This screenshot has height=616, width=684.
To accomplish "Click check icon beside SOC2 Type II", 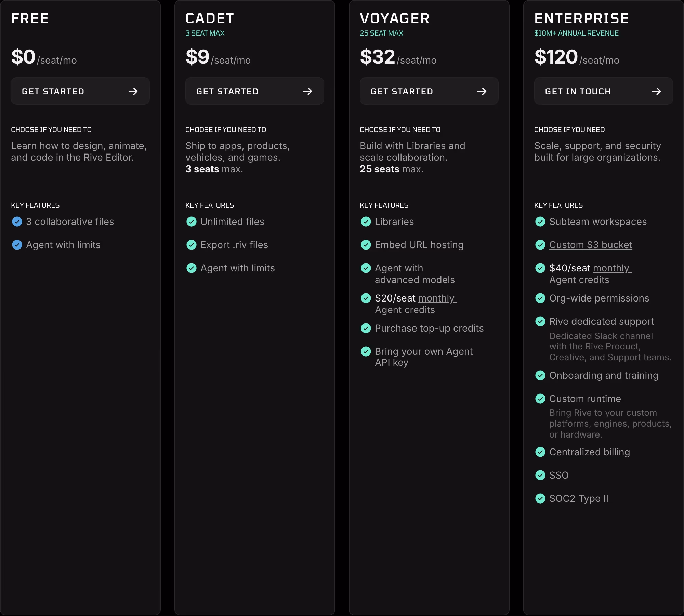I will click(540, 498).
